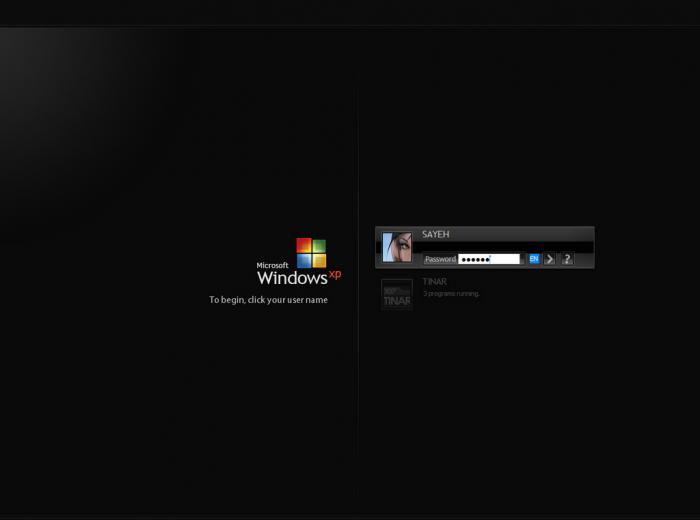Toggle the EN keyboard language indicator
This screenshot has height=520, width=700.
click(x=533, y=259)
